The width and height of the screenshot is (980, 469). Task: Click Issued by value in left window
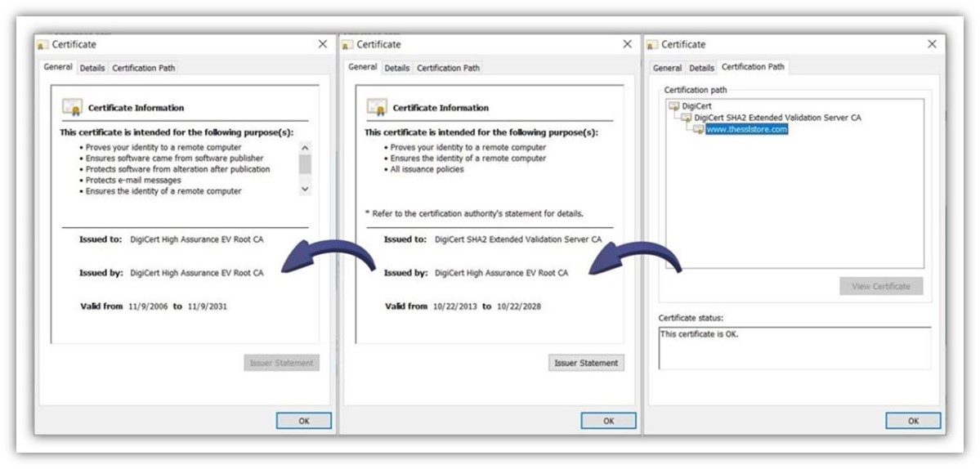click(197, 273)
